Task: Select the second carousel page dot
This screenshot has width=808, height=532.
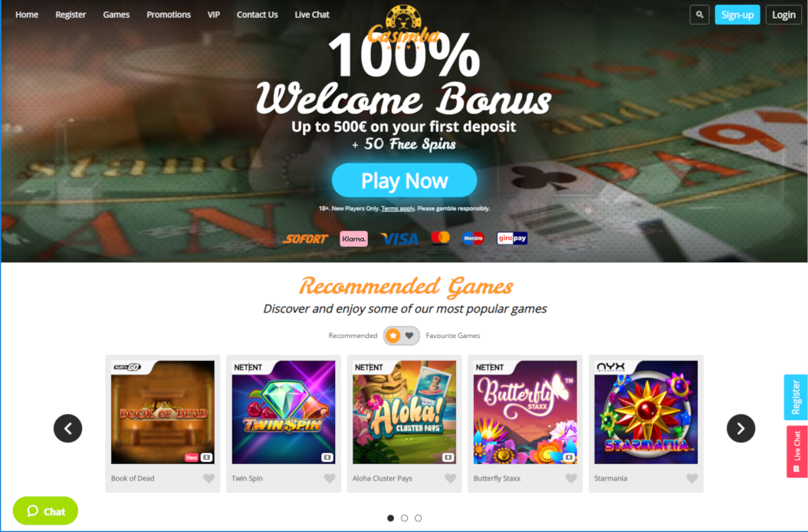Action: [x=405, y=518]
